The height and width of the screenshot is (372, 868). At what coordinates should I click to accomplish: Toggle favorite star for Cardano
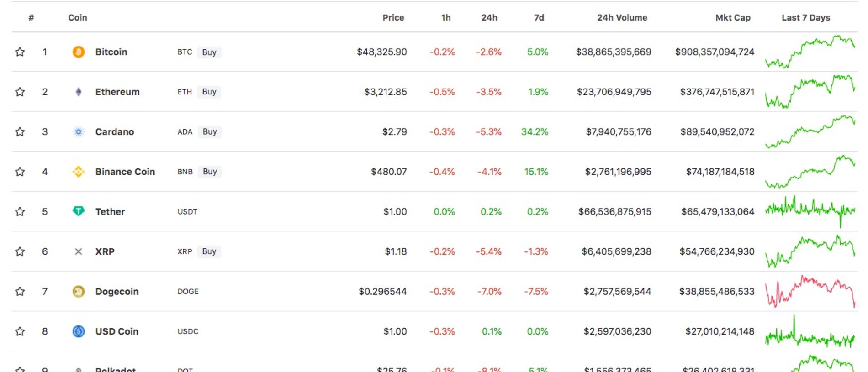click(x=20, y=132)
